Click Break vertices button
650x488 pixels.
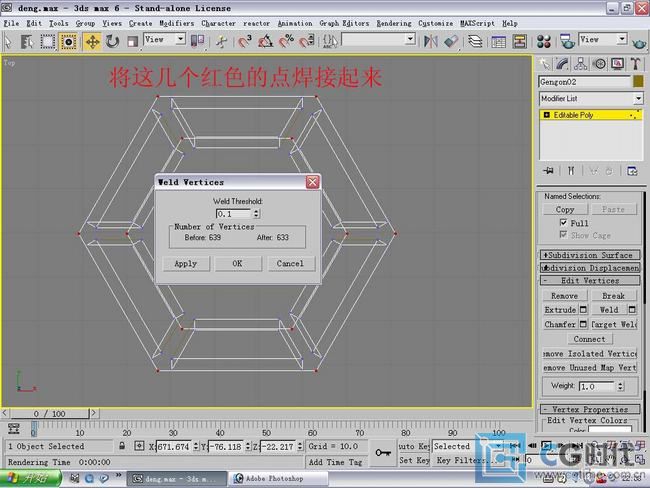point(614,296)
